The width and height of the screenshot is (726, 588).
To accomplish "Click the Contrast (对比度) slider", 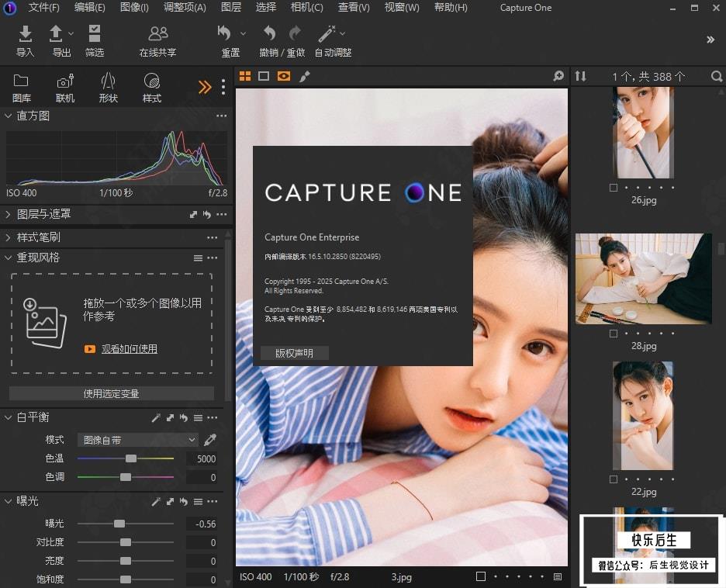I will click(126, 542).
